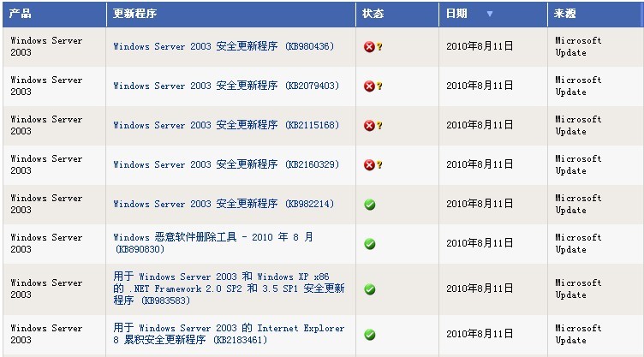644x357 pixels.
Task: Click the green success icon for KB2183461
Action: tap(370, 335)
